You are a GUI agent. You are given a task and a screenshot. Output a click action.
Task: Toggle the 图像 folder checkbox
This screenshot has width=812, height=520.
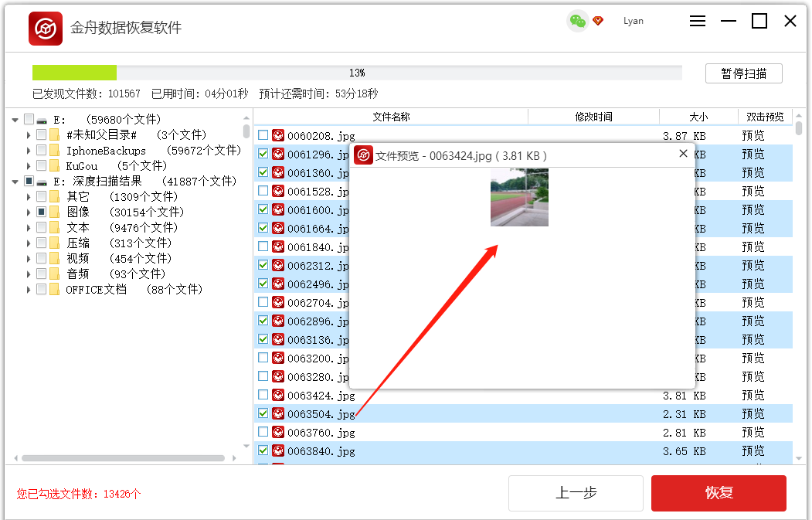pos(42,212)
